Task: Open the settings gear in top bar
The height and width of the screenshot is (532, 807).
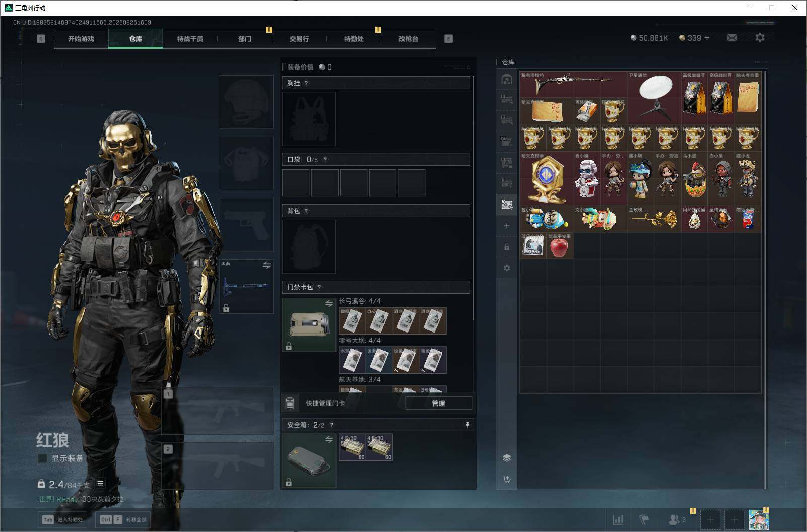Action: point(760,38)
